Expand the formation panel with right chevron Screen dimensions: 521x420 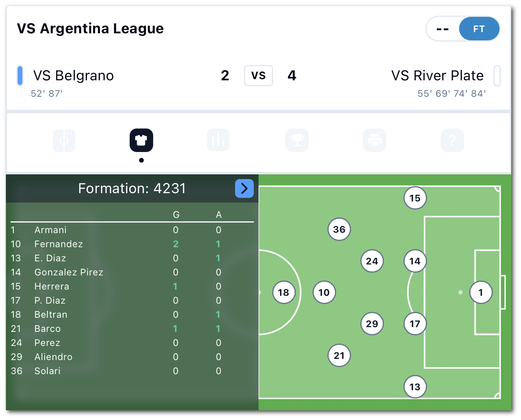coord(244,188)
